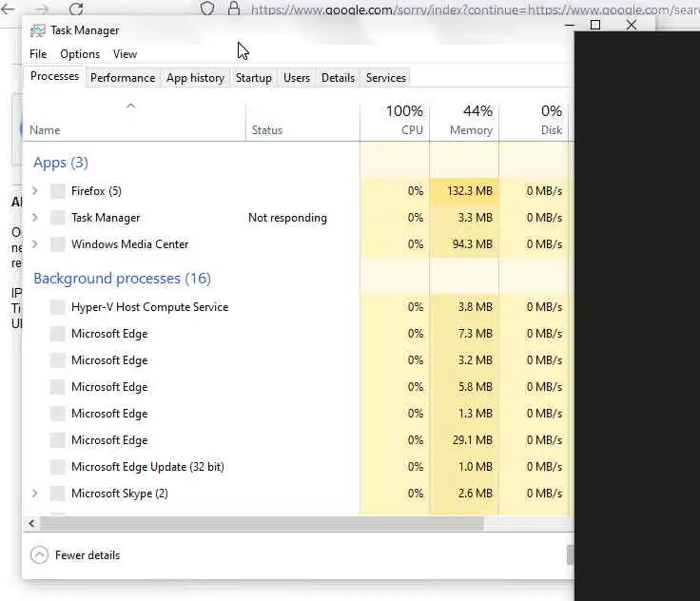Click the padlock site security icon
This screenshot has width=700, height=601.
233,8
